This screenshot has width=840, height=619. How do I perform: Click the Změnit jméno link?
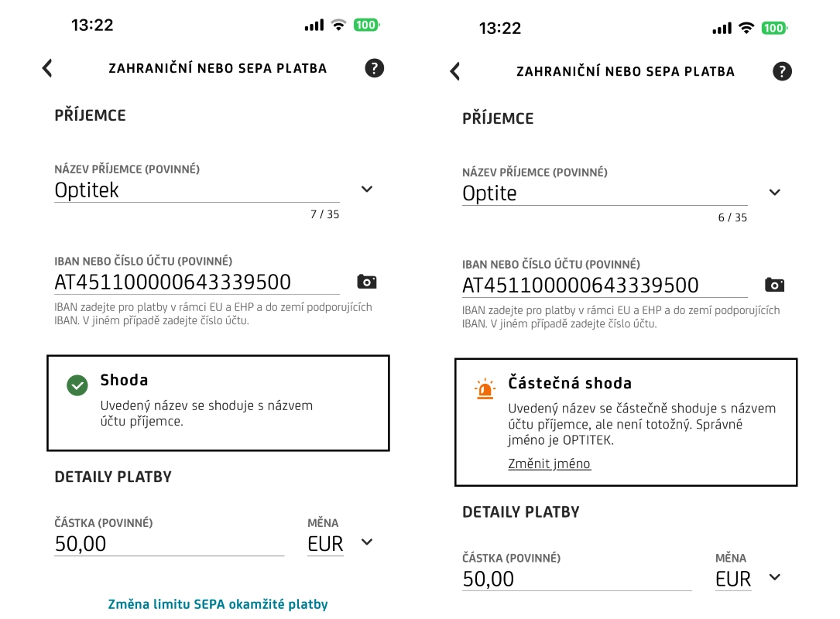549,463
